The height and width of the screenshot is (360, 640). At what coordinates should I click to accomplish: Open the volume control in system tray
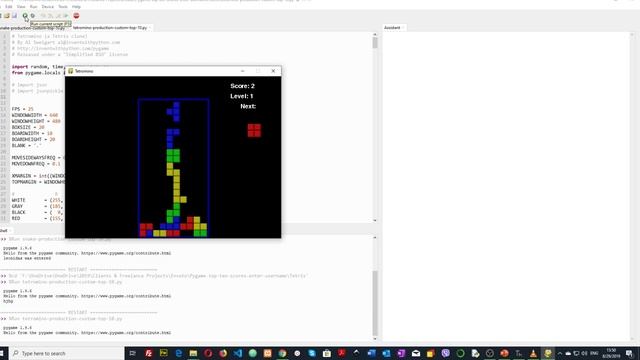click(x=584, y=353)
